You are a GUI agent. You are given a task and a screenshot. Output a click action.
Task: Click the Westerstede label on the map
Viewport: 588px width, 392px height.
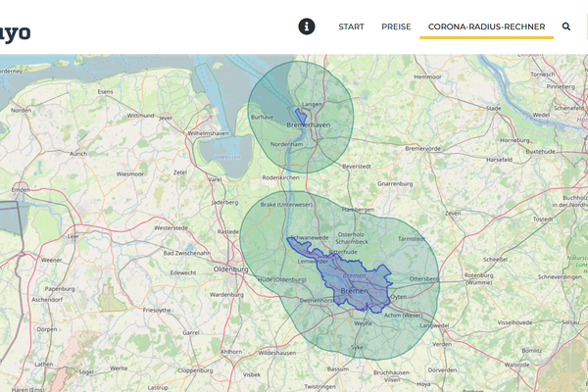pyautogui.click(x=171, y=228)
